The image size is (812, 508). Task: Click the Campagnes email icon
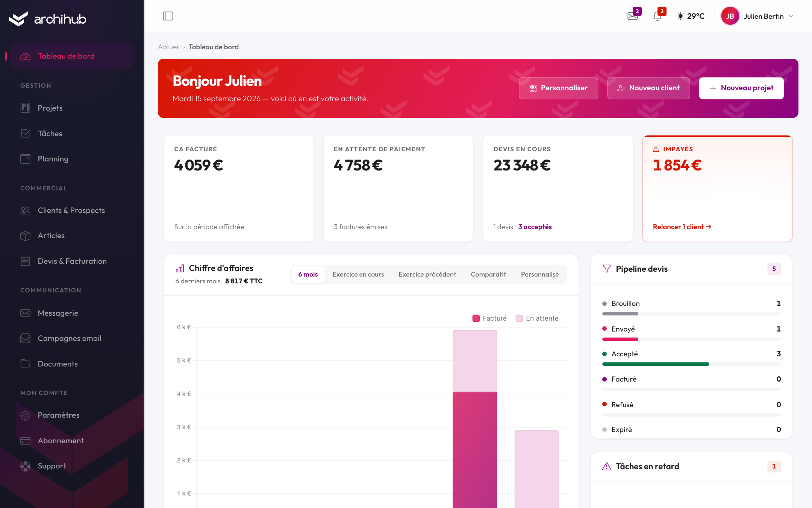pos(26,338)
